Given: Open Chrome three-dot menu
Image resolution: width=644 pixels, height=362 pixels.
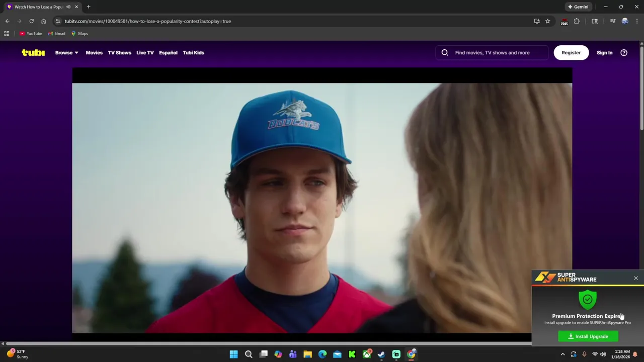Looking at the screenshot, I should click(x=636, y=21).
